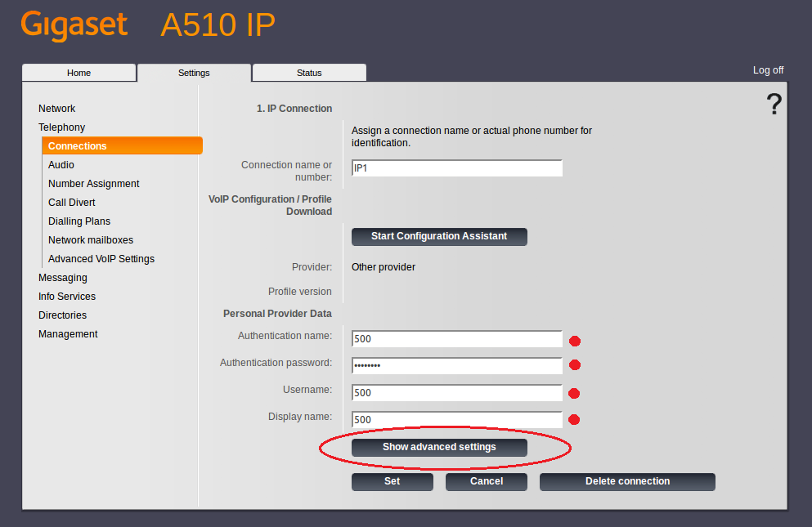Open Advanced VoIP Settings in sidebar
The width and height of the screenshot is (812, 527).
101,259
